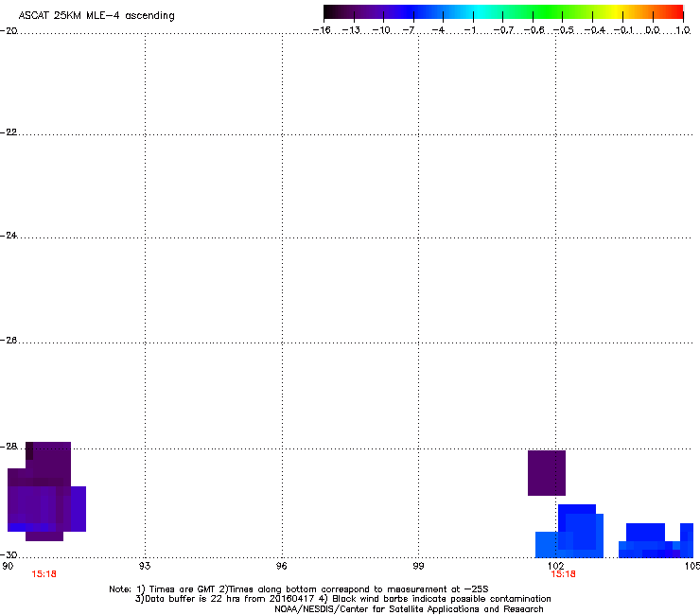The image size is (700, 615).
Task: Click the -7 color bar label
Action: (409, 30)
